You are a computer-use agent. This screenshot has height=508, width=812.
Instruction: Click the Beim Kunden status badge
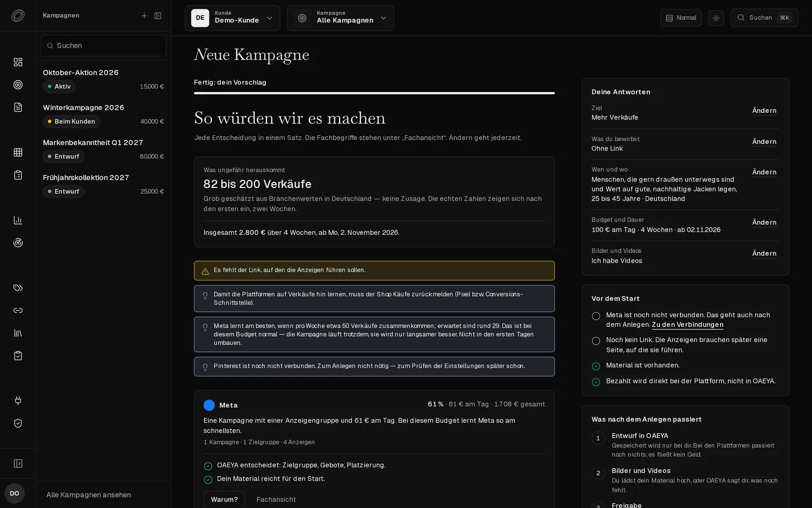pos(72,121)
